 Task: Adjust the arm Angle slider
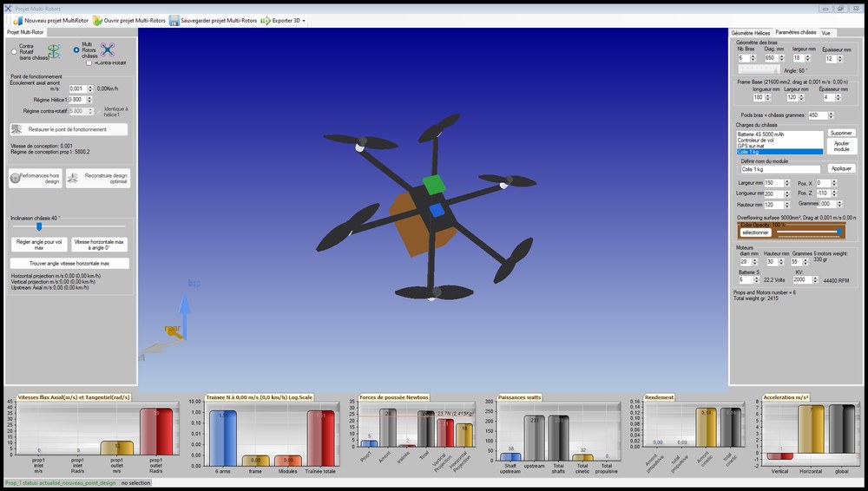click(759, 69)
